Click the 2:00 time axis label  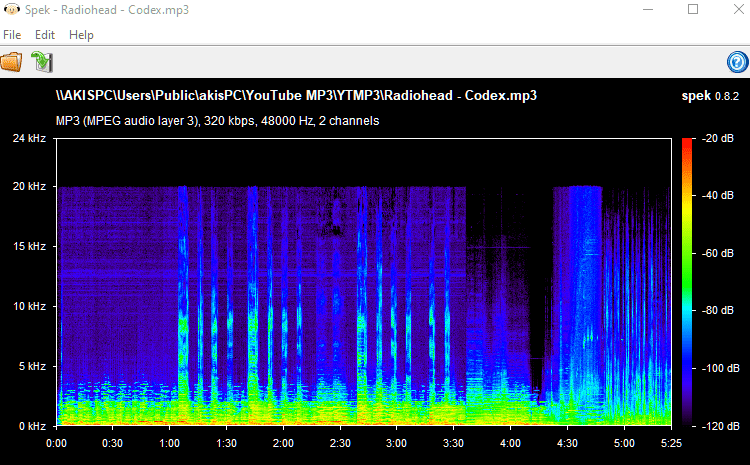[x=283, y=443]
